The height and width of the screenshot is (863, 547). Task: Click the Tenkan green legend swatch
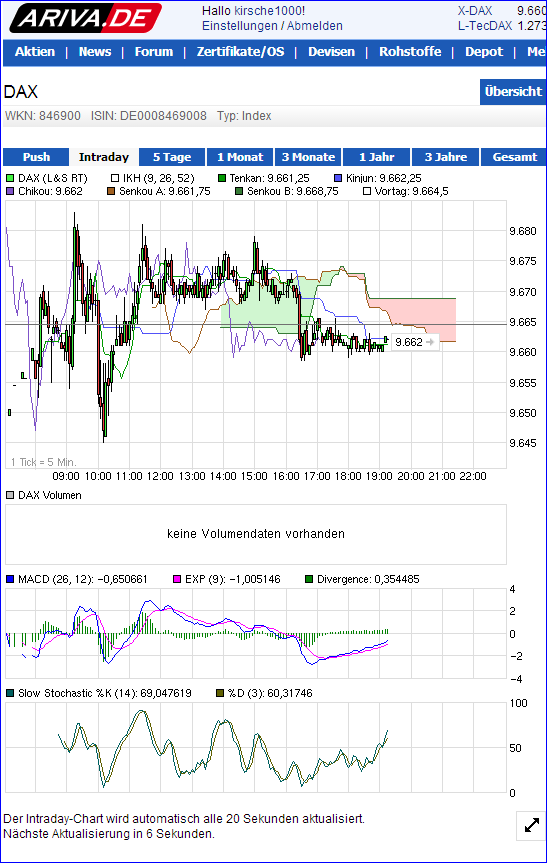tap(222, 178)
